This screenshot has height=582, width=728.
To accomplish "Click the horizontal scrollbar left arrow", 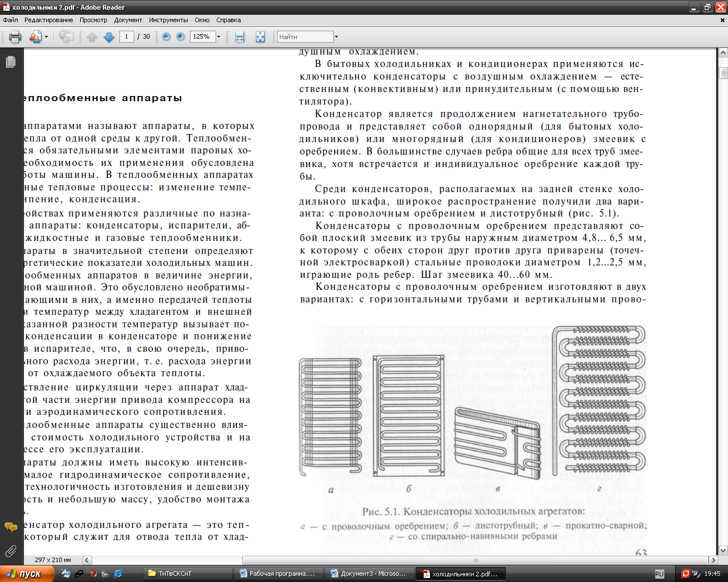I will pos(87,560).
